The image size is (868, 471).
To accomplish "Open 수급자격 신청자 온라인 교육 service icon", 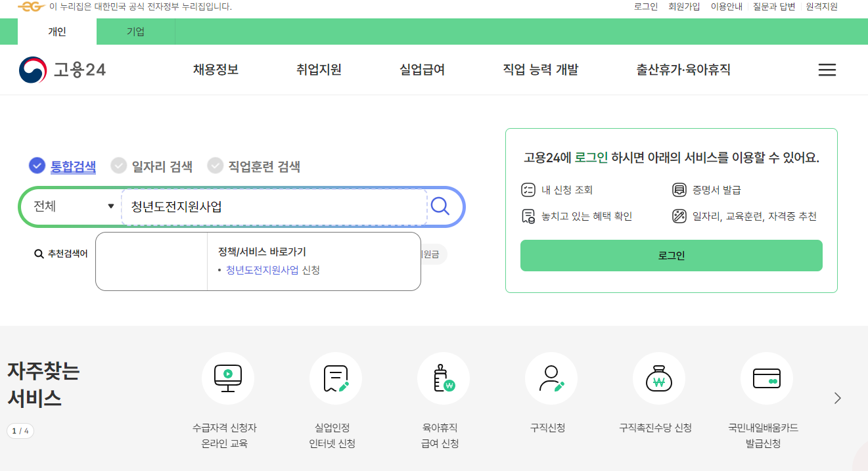I will click(227, 378).
